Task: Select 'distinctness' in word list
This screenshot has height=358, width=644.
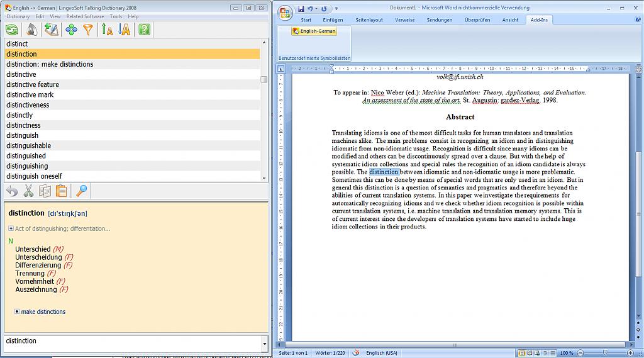Action: [132, 125]
